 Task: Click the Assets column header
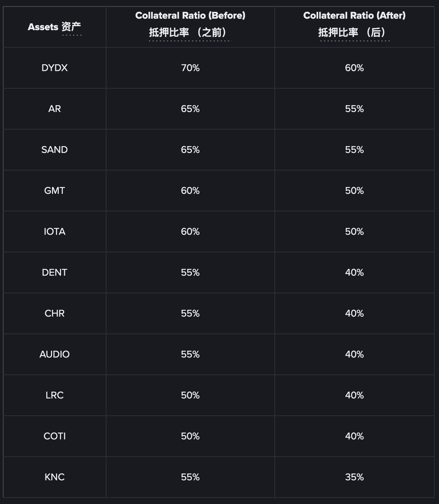click(x=55, y=27)
